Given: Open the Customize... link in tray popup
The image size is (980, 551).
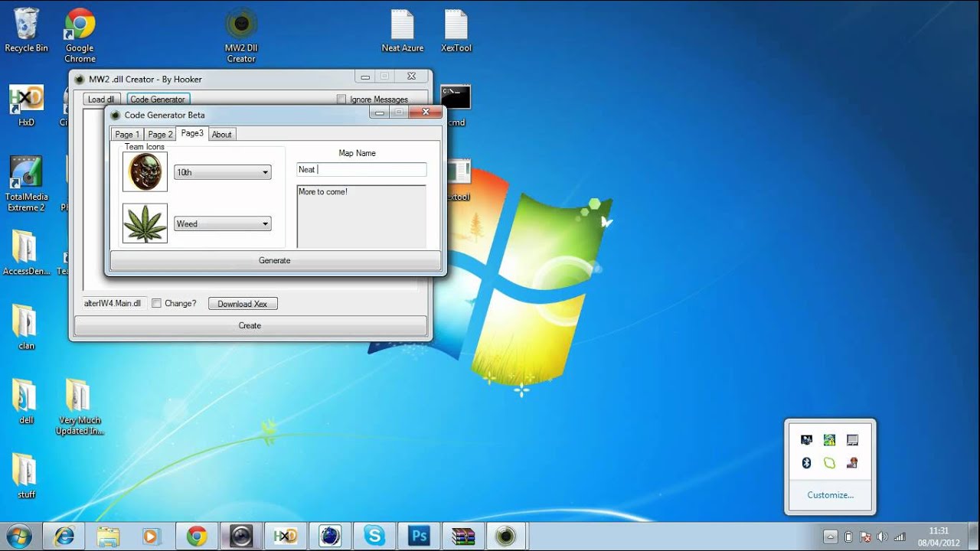Looking at the screenshot, I should pos(830,494).
